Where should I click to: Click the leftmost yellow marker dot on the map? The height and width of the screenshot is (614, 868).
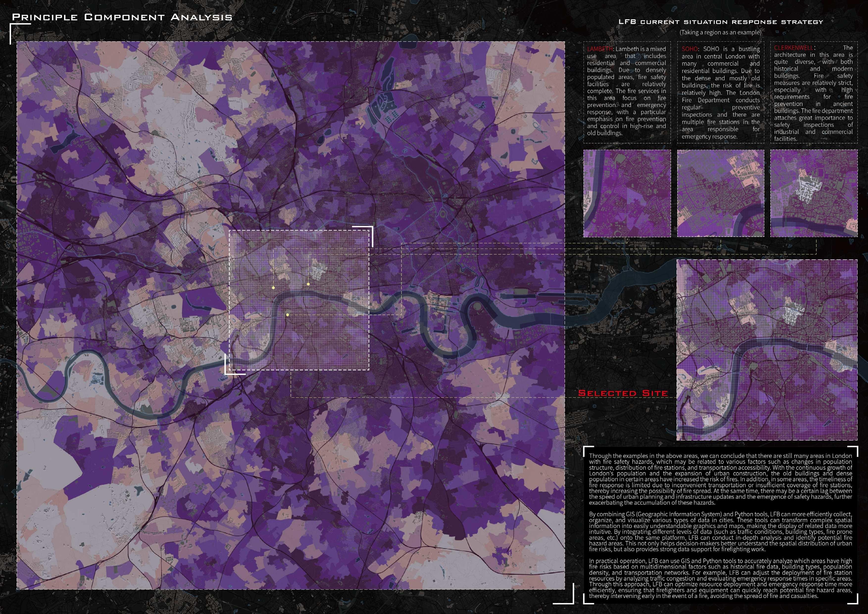(273, 288)
